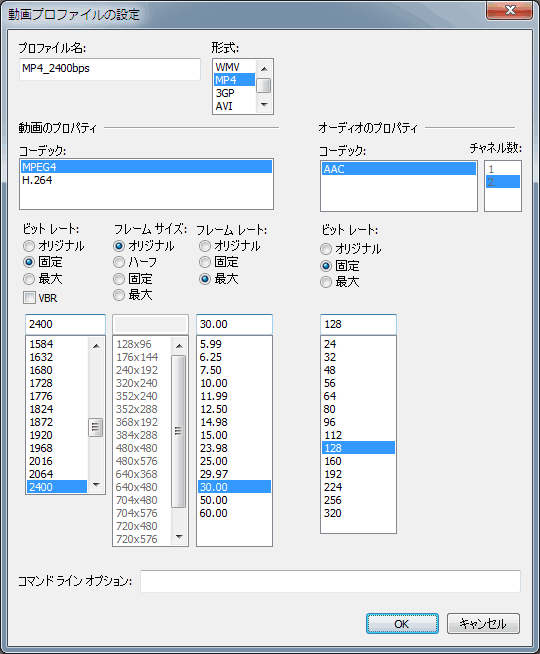Click down arrow of video bitrate list scrollbar
540x654 pixels.
click(x=96, y=485)
